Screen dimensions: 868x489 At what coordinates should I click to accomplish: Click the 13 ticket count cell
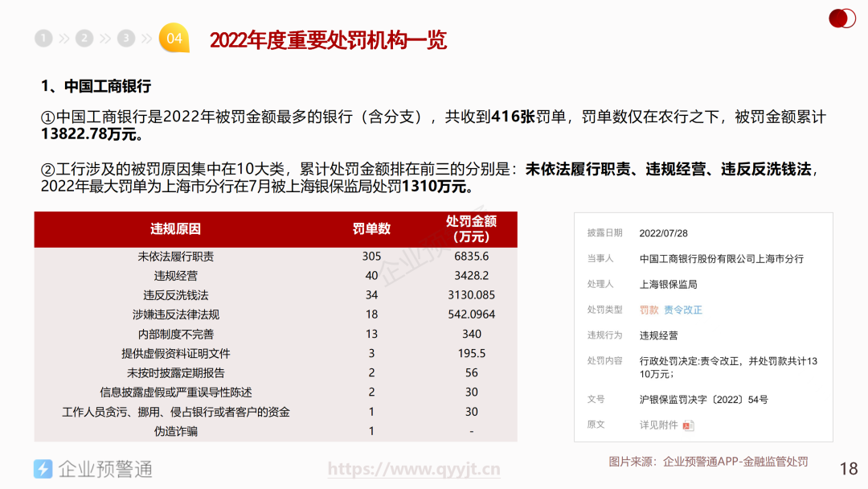(x=371, y=334)
